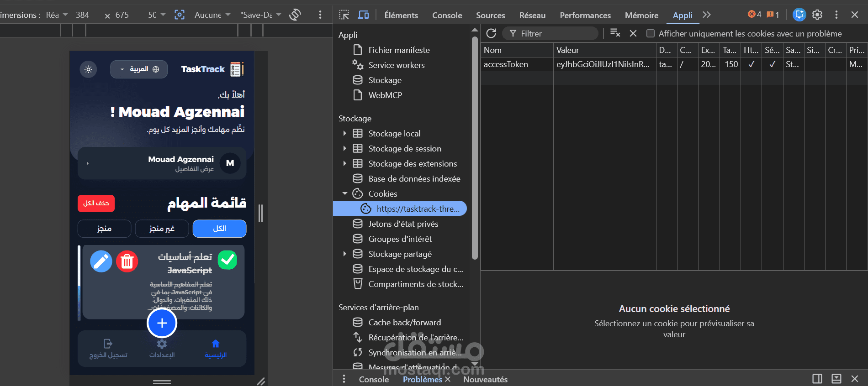Select the غير منجز filter tab
Screen dimensions: 868x386
click(162, 229)
